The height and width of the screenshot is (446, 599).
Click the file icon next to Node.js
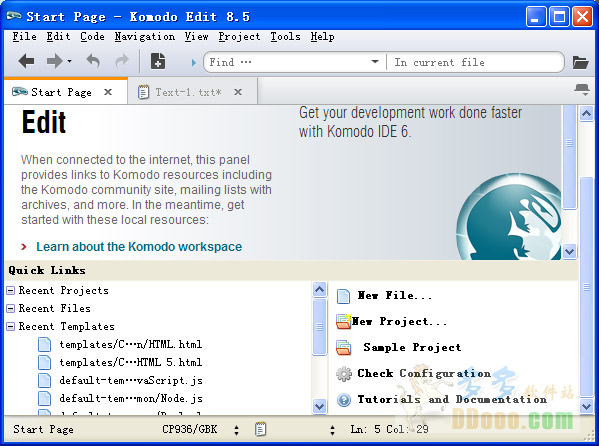click(x=44, y=398)
